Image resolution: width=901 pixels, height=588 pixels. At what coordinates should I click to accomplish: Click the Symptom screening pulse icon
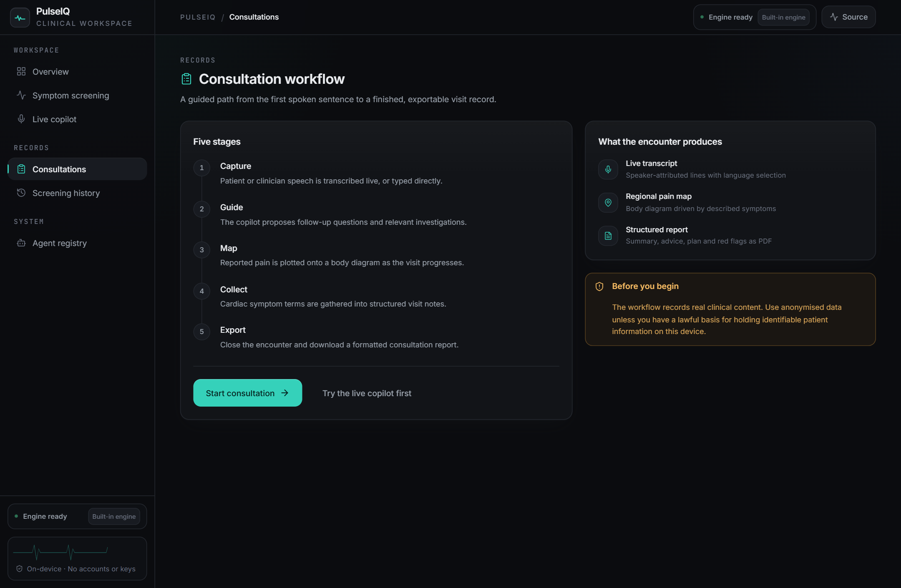pos(21,95)
